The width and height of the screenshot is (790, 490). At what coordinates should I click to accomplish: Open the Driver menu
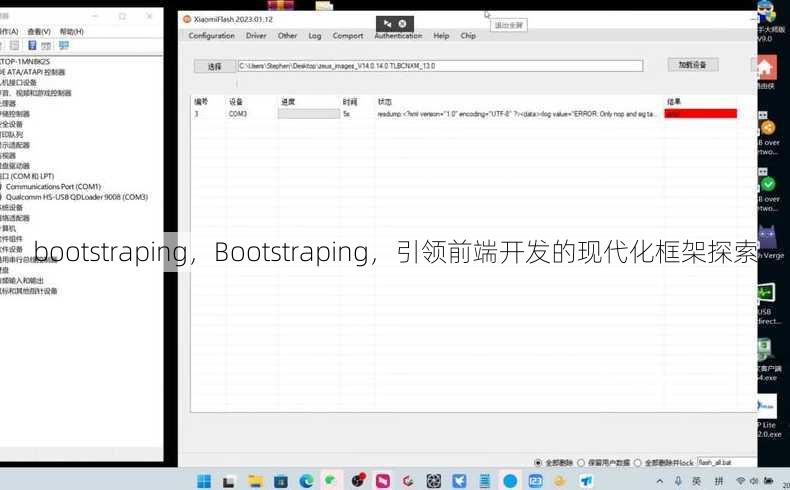256,36
